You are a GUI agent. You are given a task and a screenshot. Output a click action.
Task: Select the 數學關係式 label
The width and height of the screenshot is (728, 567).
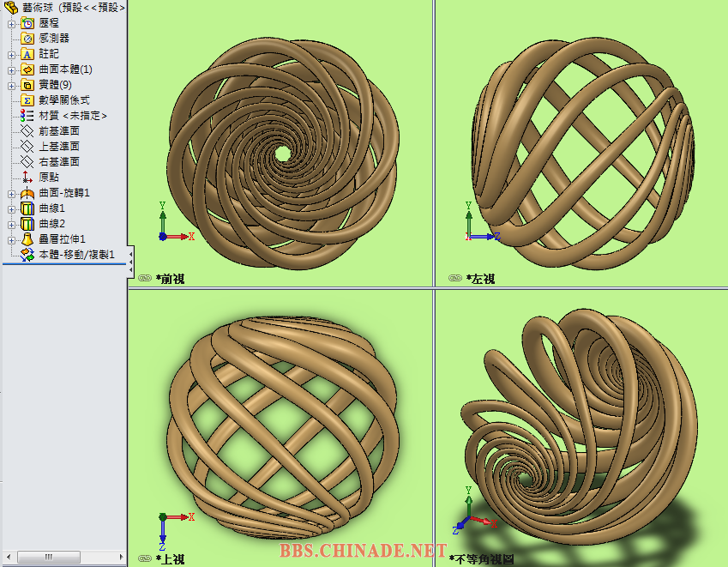[64, 100]
